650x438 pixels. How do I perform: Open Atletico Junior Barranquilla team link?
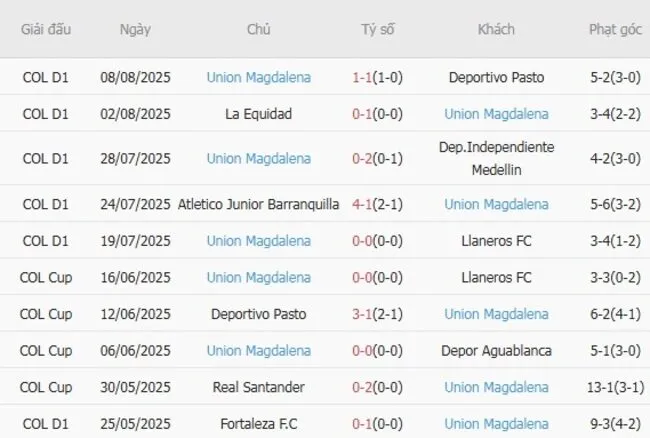pos(258,204)
